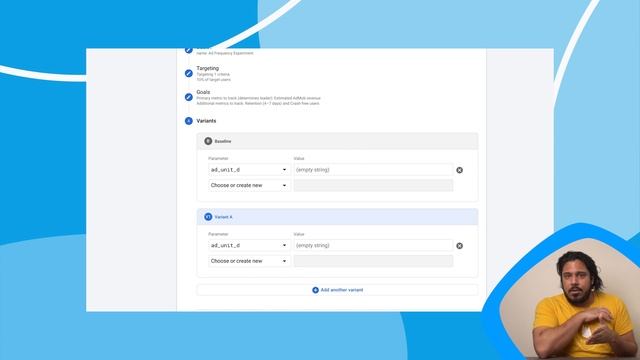Click Variant A empty string value field

pos(373,245)
